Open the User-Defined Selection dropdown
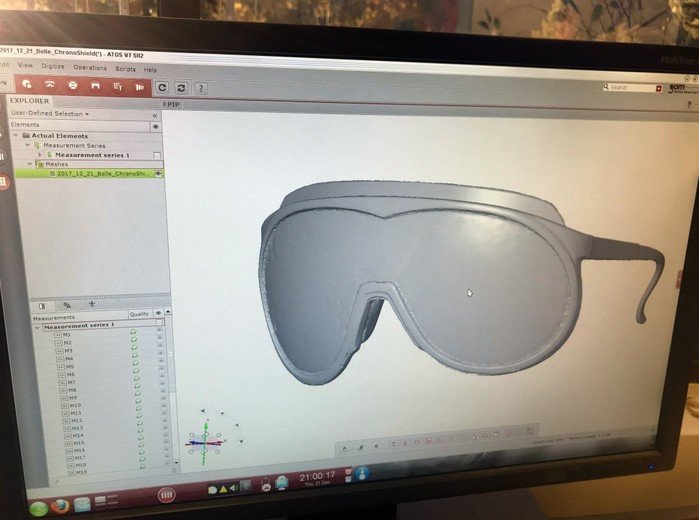The width and height of the screenshot is (699, 520). coord(50,113)
